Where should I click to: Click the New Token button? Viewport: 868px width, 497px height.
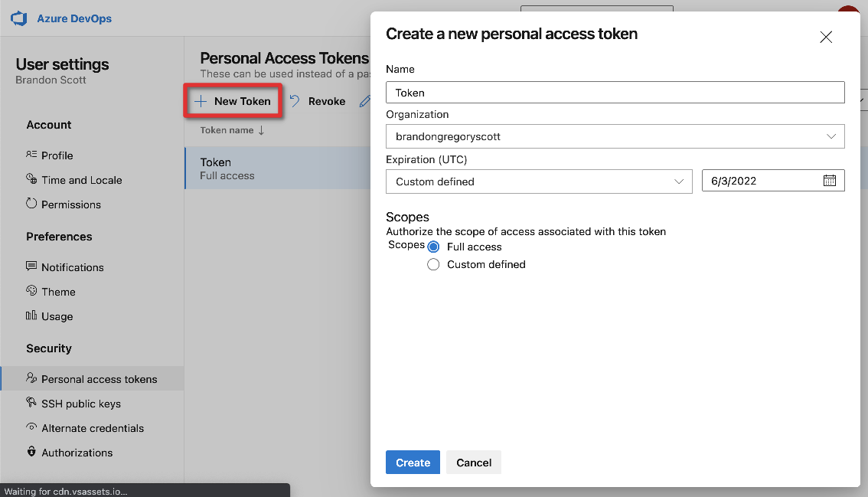point(233,100)
